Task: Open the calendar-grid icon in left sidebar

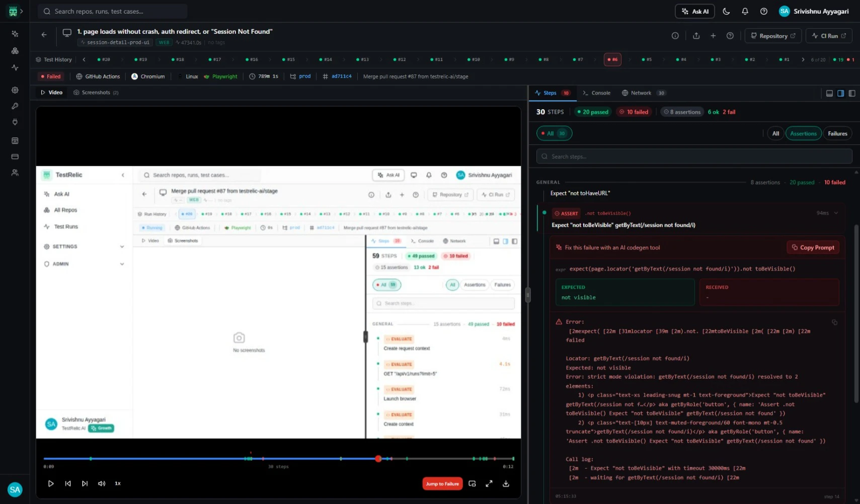Action: [x=15, y=141]
